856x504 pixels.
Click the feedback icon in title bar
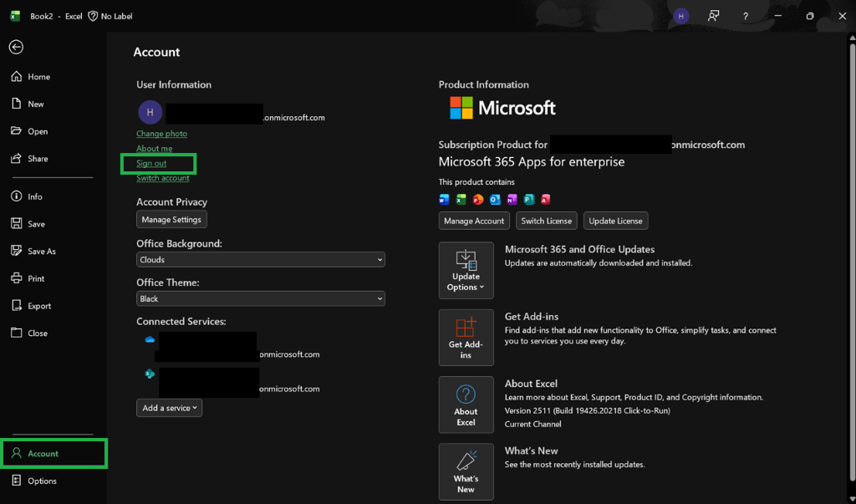713,17
